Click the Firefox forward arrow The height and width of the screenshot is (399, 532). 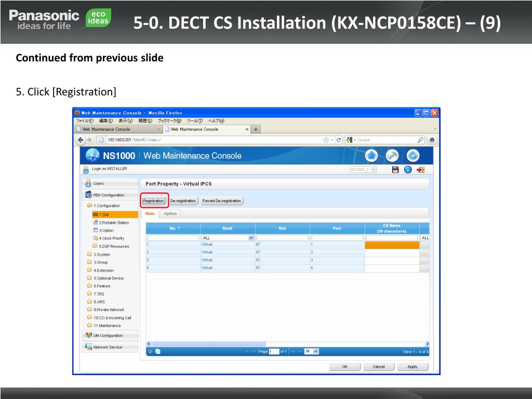point(89,140)
